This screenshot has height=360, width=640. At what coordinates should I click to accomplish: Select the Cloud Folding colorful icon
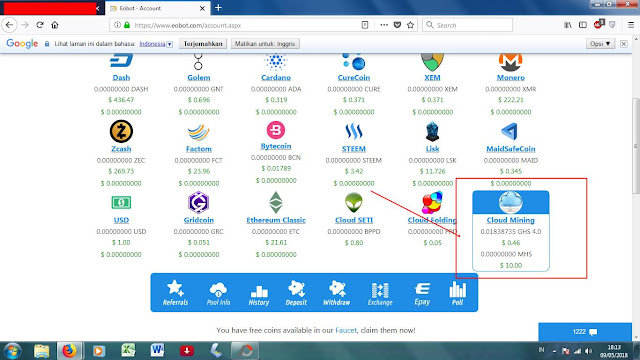coord(432,202)
